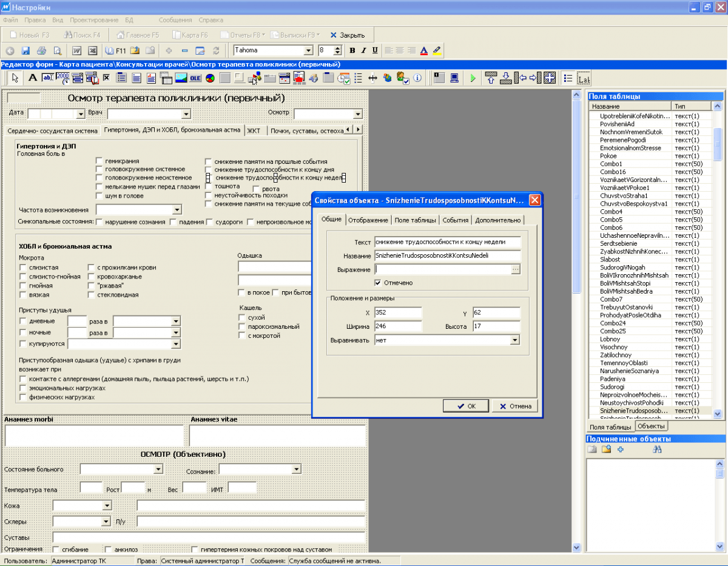The height and width of the screenshot is (566, 728).
Task: Select the text label 'A' tool
Action: pyautogui.click(x=33, y=78)
